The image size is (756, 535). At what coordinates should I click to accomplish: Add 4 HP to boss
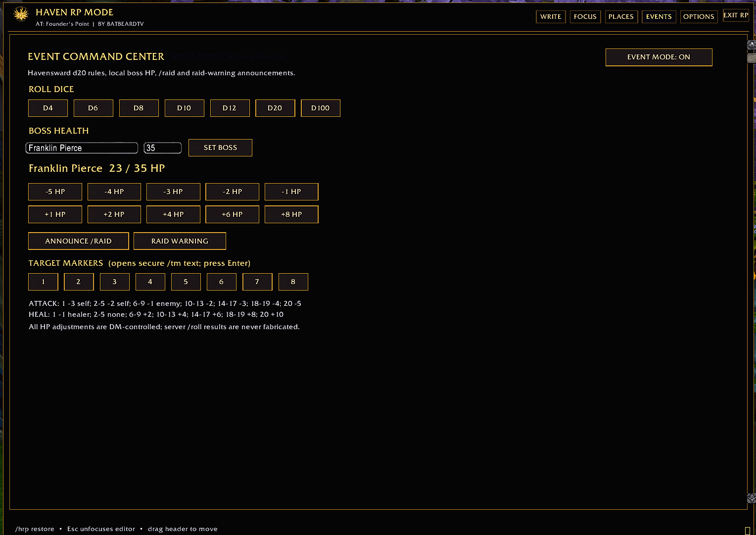point(173,214)
